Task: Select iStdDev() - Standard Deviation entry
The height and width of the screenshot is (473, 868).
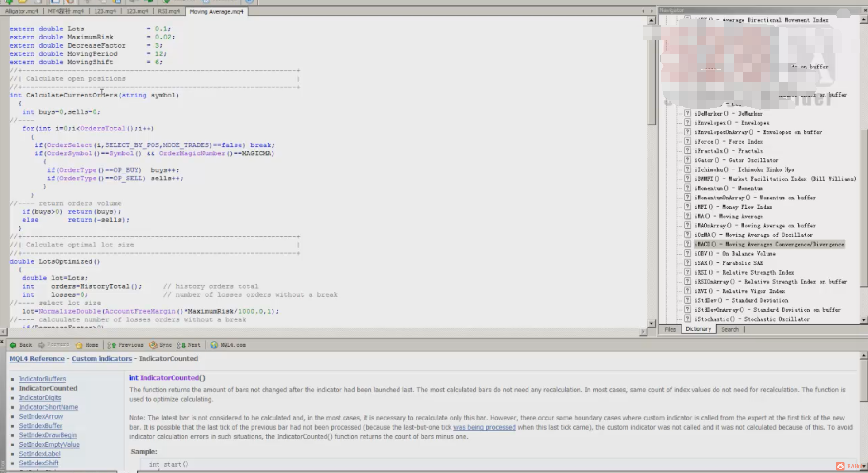Action: [x=741, y=300]
